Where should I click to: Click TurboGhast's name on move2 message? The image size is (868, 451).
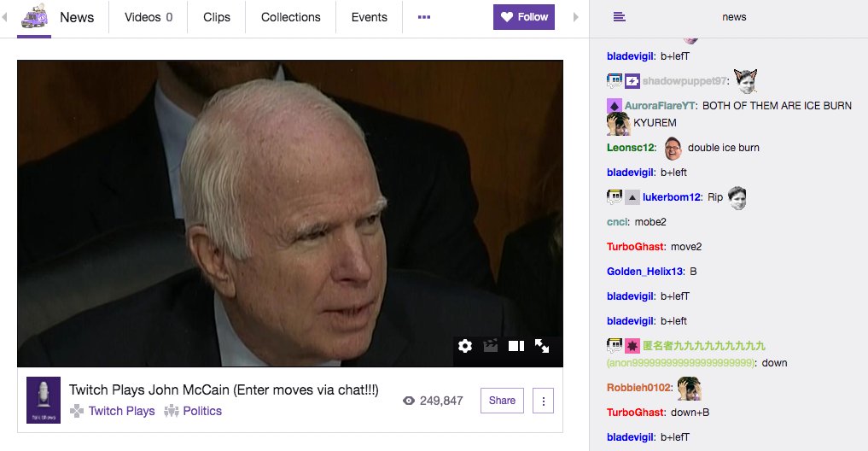(x=637, y=247)
